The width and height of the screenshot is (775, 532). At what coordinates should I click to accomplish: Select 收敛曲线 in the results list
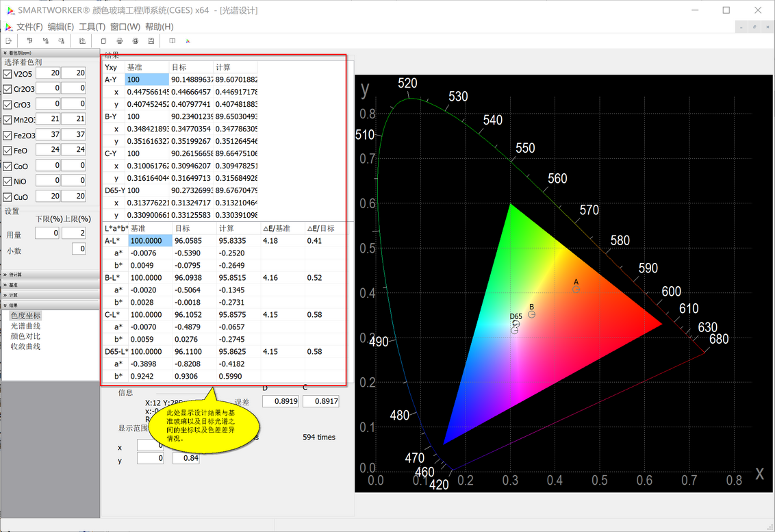(x=26, y=346)
